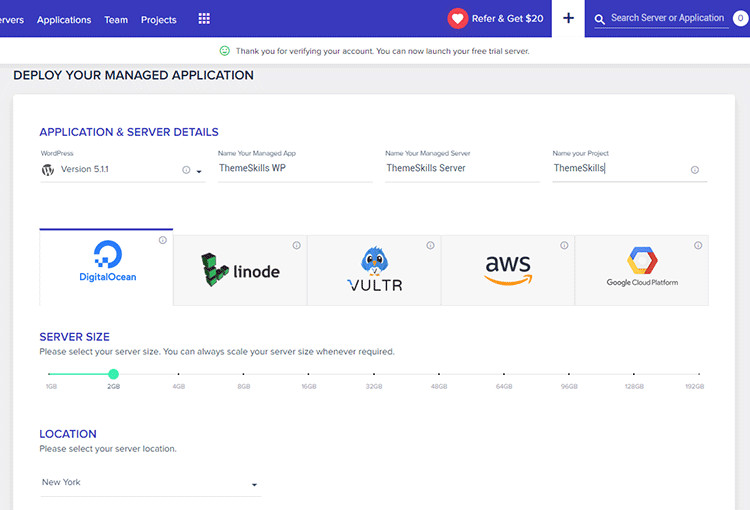Screen dimensions: 750x510
Task: Click the Name Your Managed App field
Action: 295,168
